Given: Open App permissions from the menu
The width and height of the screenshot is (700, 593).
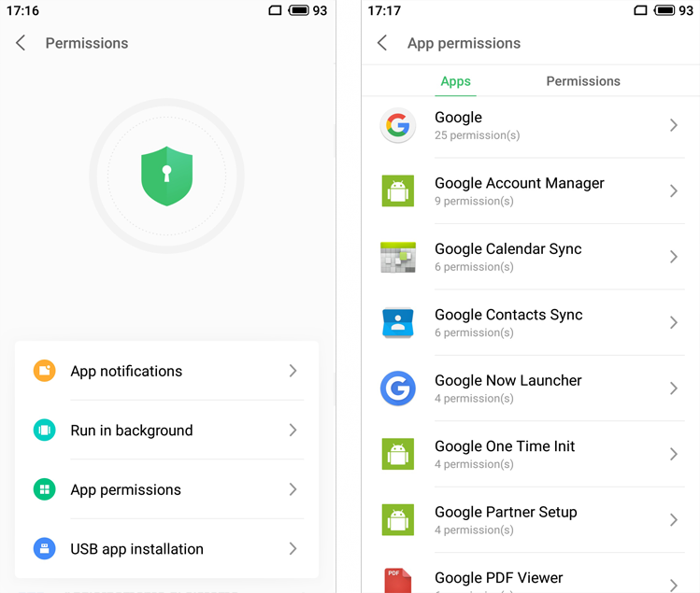Looking at the screenshot, I should pyautogui.click(x=166, y=489).
